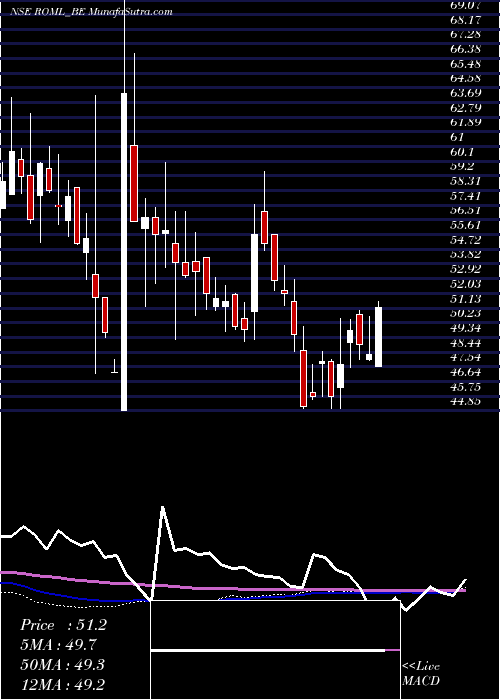Click the 12MA : 49.2 value
Screen dimensions: 500x700
point(62,684)
